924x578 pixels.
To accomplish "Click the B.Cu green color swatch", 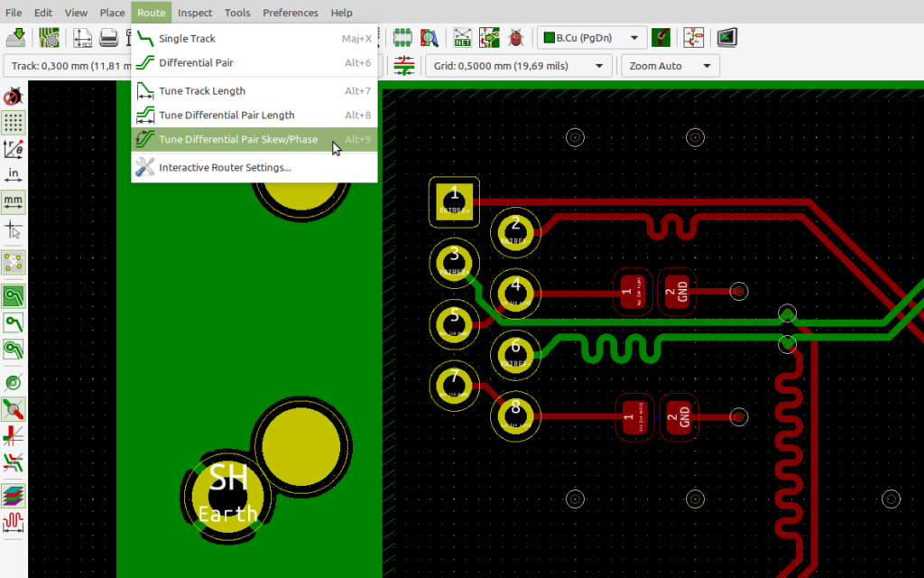I will pyautogui.click(x=550, y=38).
